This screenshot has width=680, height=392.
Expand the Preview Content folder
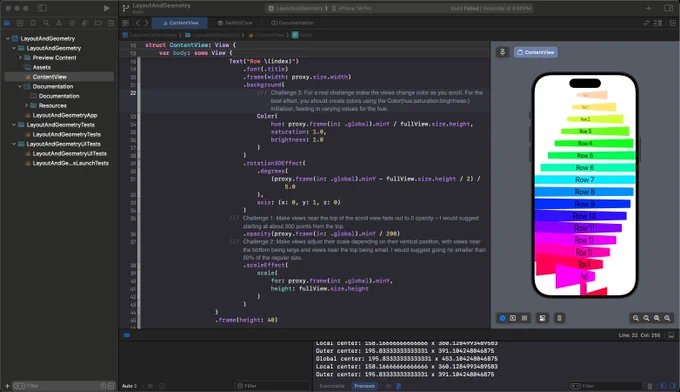[x=20, y=58]
